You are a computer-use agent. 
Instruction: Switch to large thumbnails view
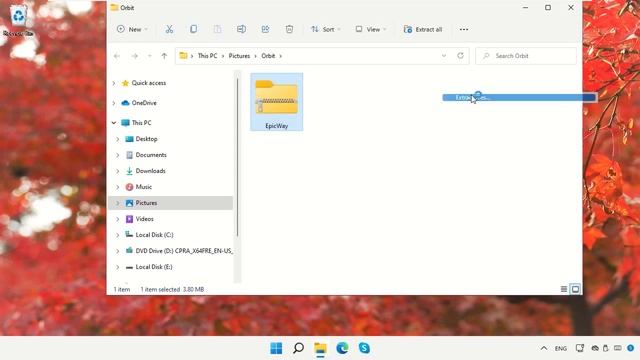[x=575, y=289]
